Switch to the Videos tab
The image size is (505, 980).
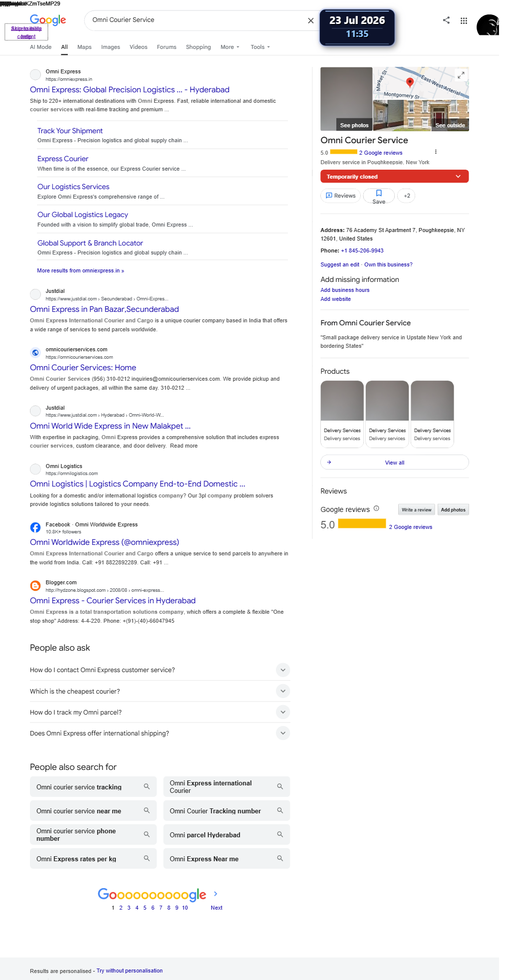point(138,47)
